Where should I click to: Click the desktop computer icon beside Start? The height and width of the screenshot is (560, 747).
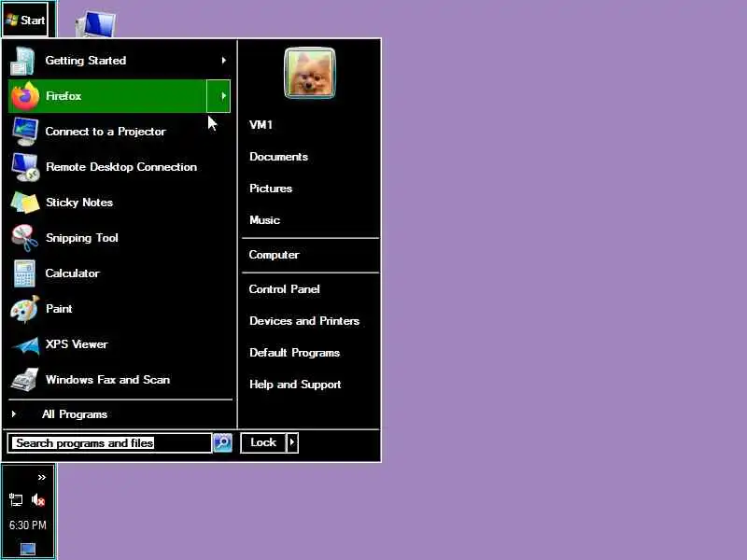pyautogui.click(x=96, y=24)
